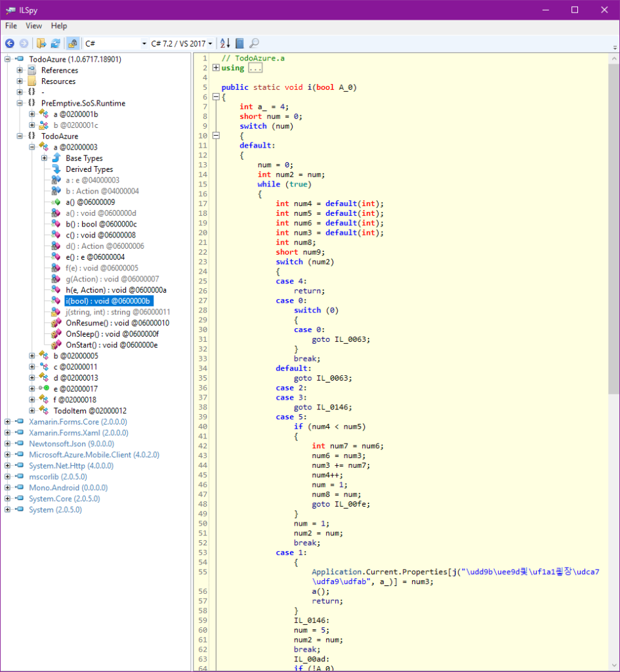
Task: Open an assembly file with the folder icon
Action: click(x=41, y=43)
